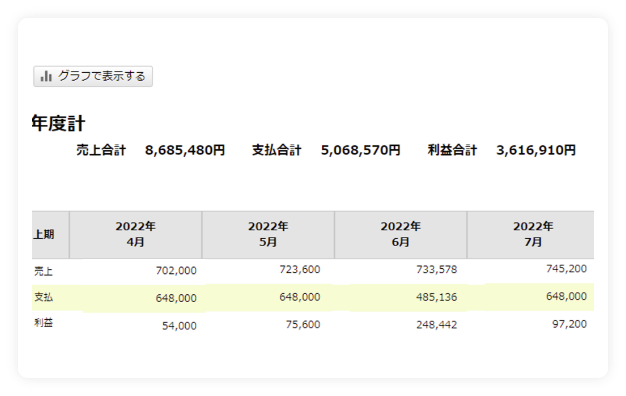Select the 2022年4月 column header
The height and width of the screenshot is (396, 626).
point(135,234)
